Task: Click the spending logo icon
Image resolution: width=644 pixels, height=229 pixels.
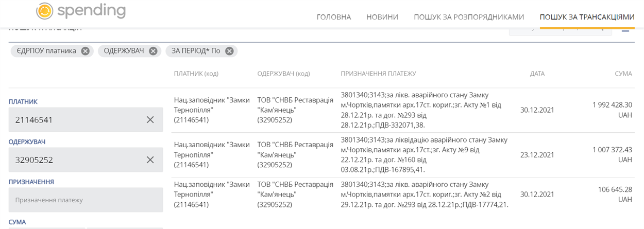Action: (x=45, y=11)
